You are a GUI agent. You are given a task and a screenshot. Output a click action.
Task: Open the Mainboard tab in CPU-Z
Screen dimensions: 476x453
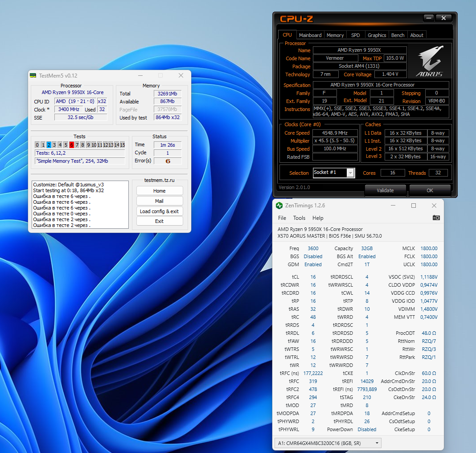310,35
